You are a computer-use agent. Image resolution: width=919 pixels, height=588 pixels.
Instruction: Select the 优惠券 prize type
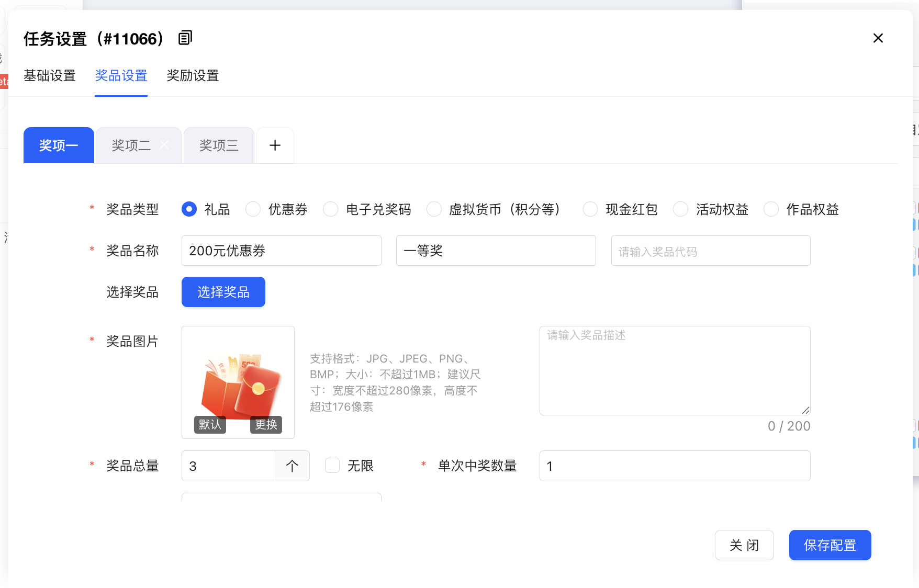click(253, 209)
